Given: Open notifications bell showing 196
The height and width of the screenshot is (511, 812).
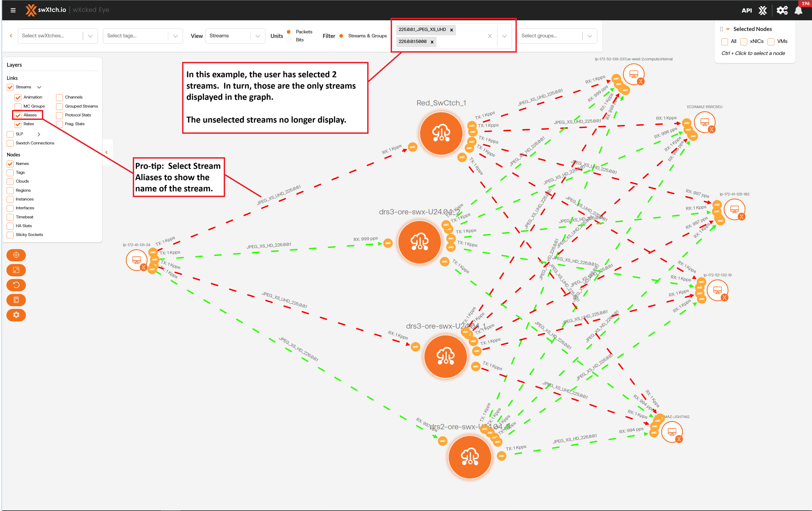Looking at the screenshot, I should coord(798,10).
